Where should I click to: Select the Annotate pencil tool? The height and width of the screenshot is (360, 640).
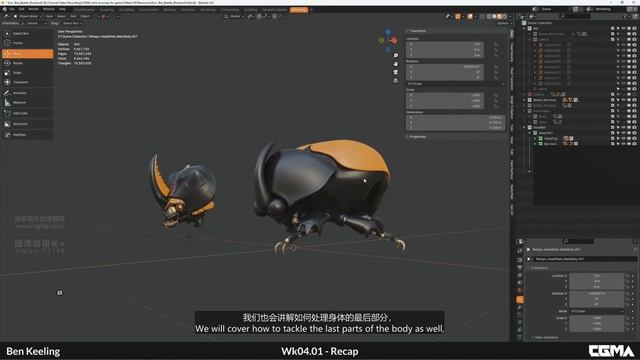[x=27, y=93]
